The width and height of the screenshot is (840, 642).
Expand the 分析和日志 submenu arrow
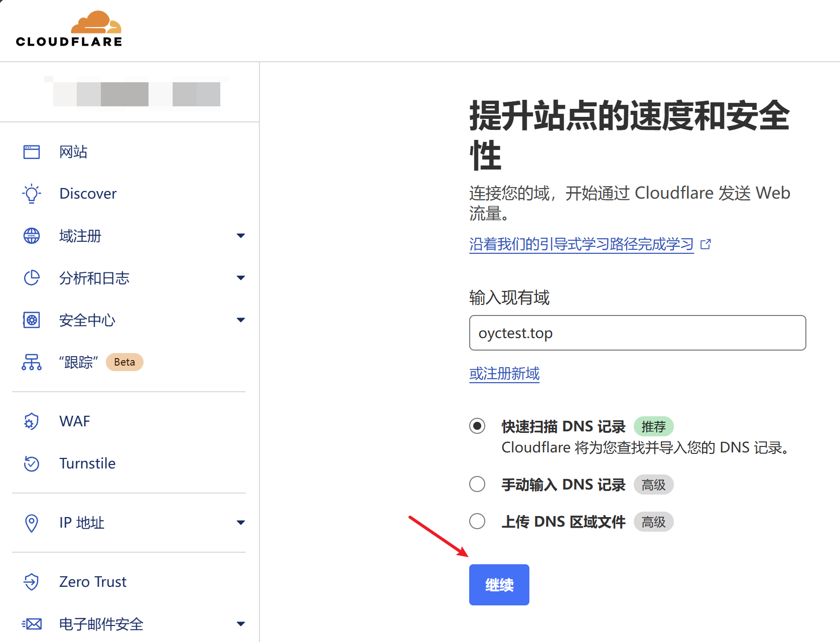tap(241, 278)
